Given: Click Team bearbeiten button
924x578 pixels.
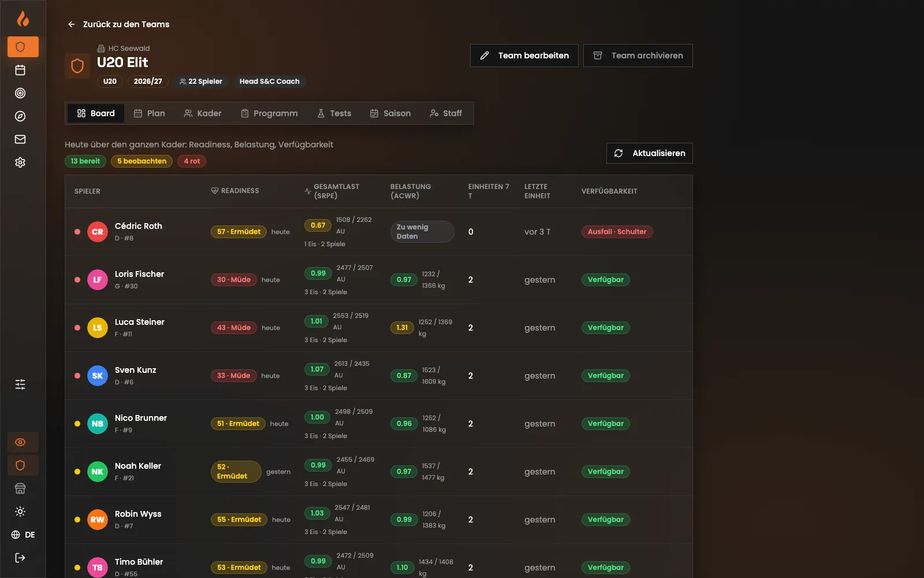Looking at the screenshot, I should click(x=524, y=55).
